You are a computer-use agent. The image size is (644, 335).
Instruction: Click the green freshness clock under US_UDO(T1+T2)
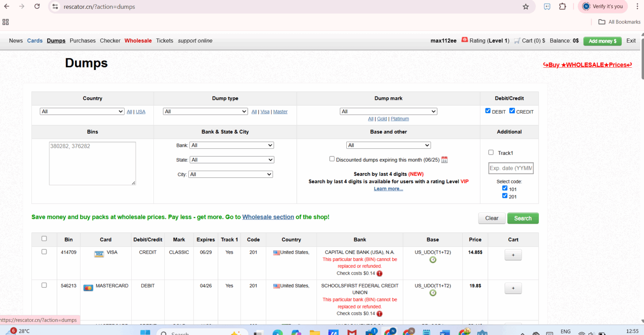pyautogui.click(x=432, y=260)
